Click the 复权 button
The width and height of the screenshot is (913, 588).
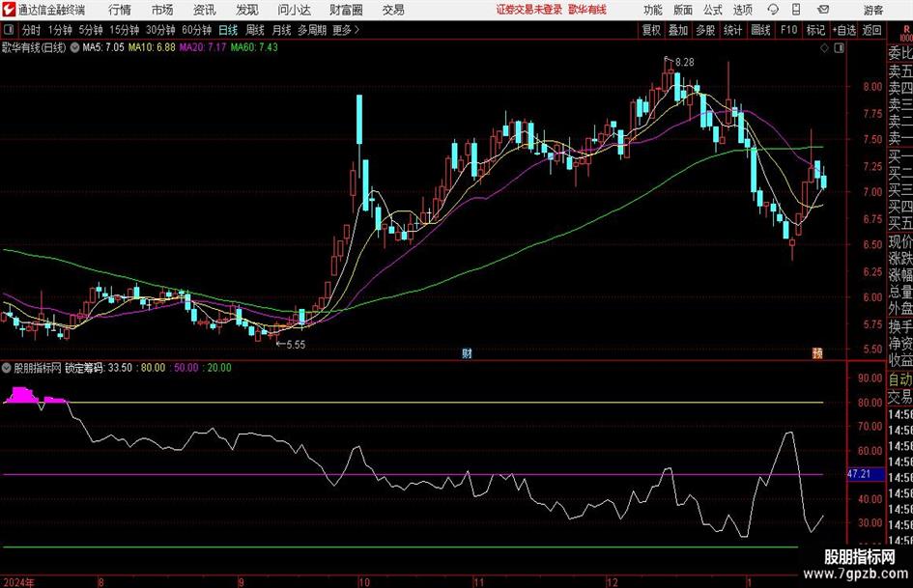pos(651,30)
